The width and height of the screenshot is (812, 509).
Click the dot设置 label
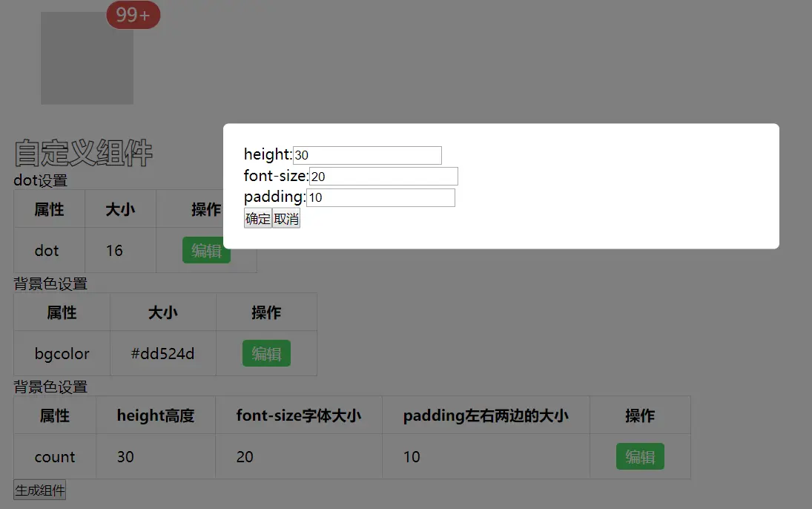click(x=40, y=180)
